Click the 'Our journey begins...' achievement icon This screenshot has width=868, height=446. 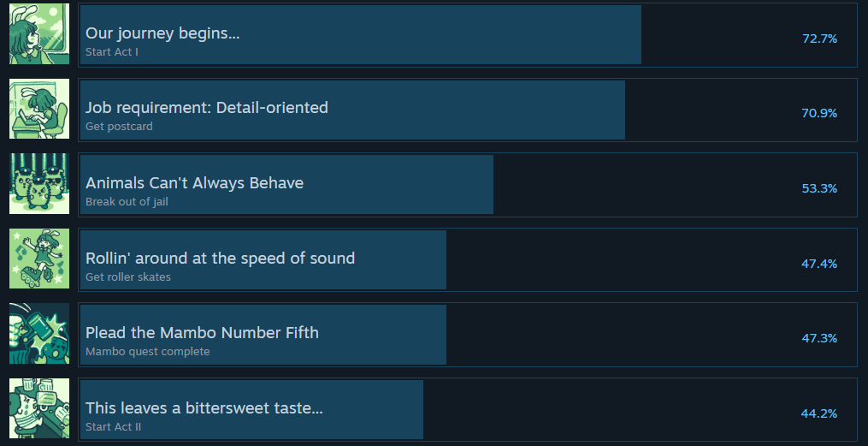pos(39,34)
